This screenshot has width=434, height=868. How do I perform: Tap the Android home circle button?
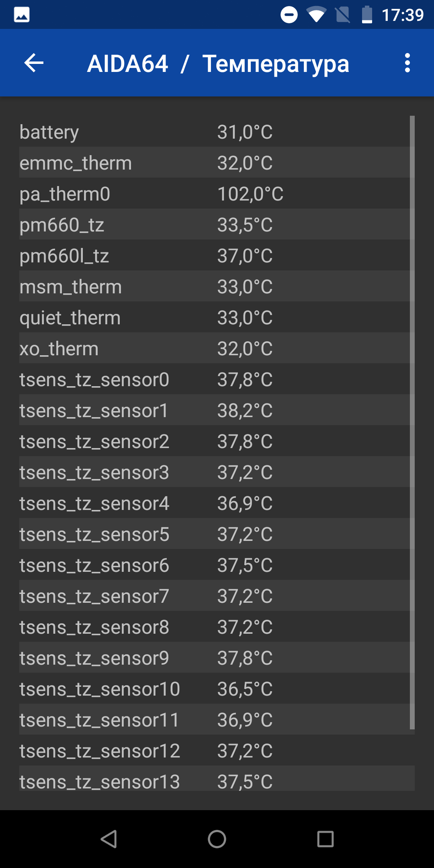pos(217,839)
